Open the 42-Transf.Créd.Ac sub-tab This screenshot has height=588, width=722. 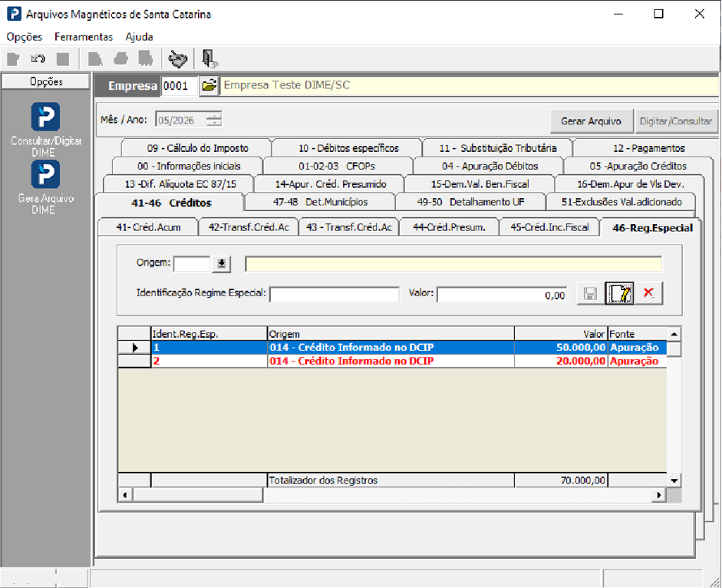249,227
